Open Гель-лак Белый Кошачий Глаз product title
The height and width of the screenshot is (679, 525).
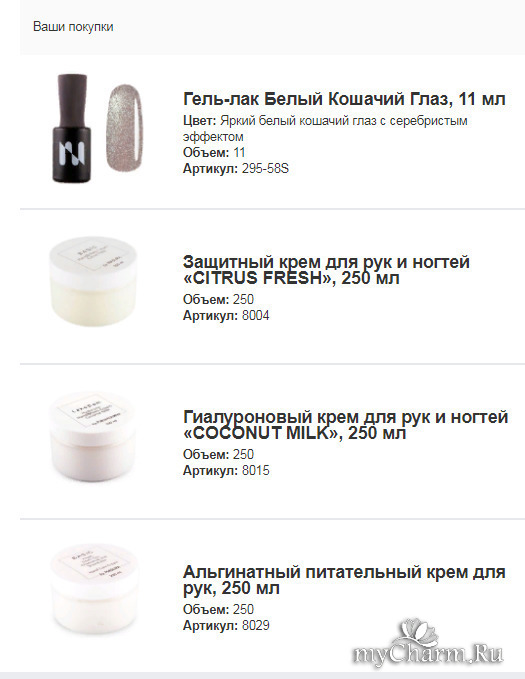344,99
